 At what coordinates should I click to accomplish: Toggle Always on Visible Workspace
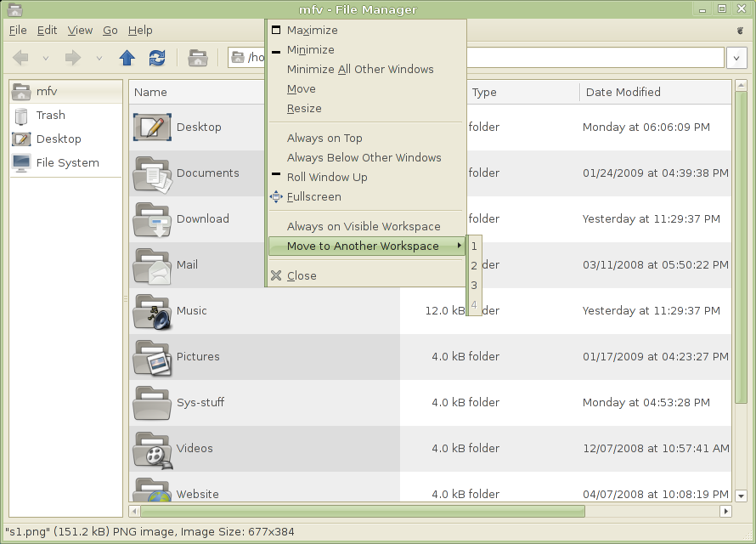click(x=364, y=227)
